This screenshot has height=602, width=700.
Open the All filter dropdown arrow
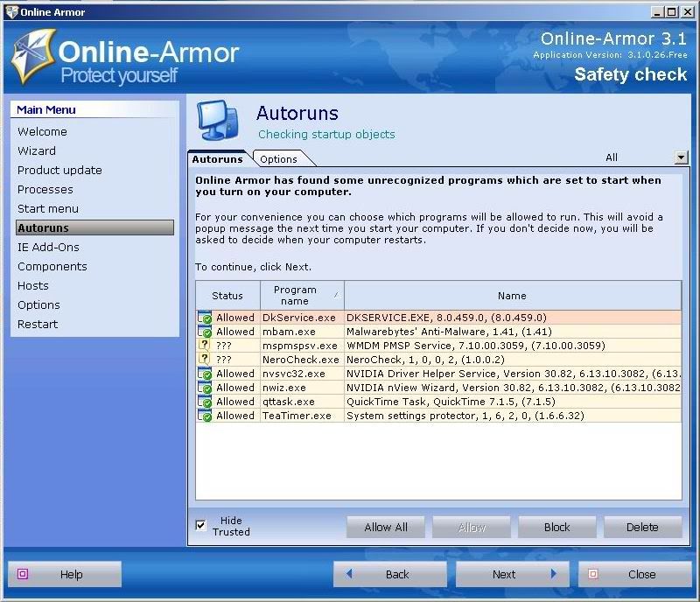pos(681,157)
